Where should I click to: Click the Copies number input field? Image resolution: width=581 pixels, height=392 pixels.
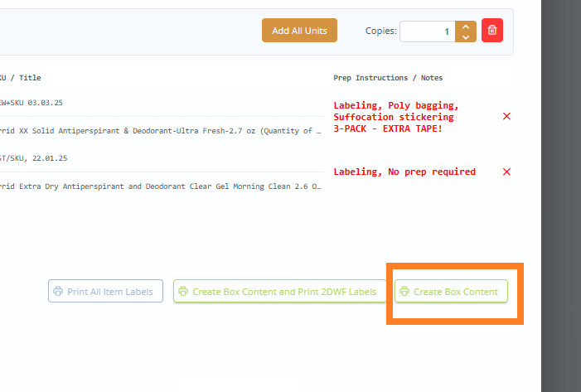tap(427, 31)
